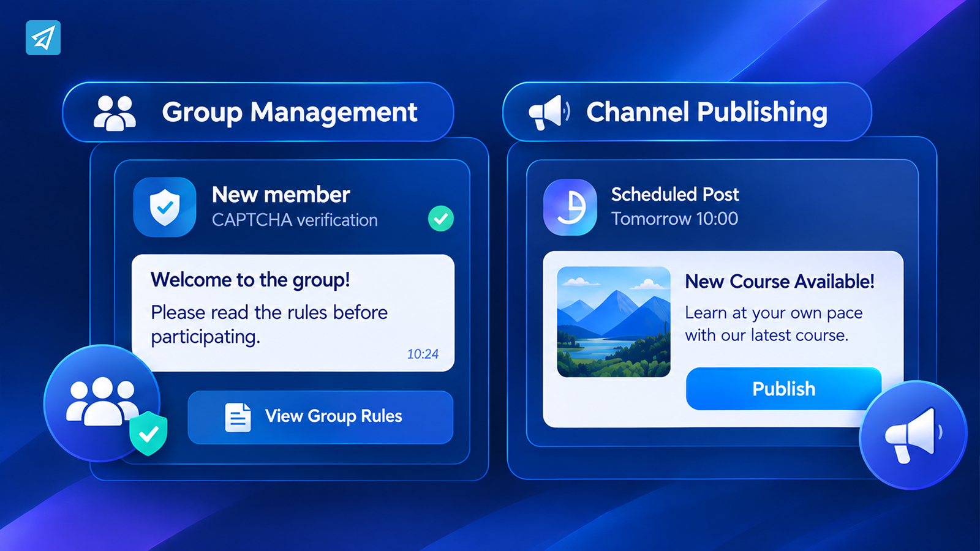Click the 'New member' title text
This screenshot has height=551, width=980.
pos(281,195)
